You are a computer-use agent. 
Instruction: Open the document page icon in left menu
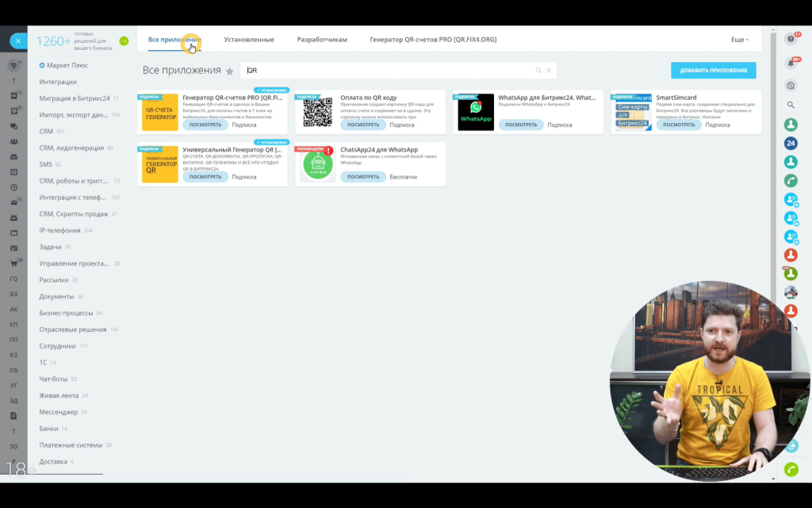(14, 416)
